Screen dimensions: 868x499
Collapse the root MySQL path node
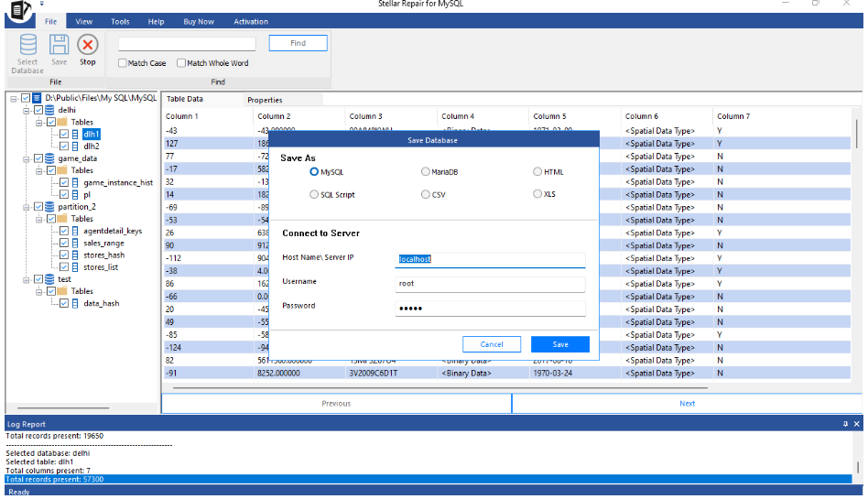click(x=14, y=99)
